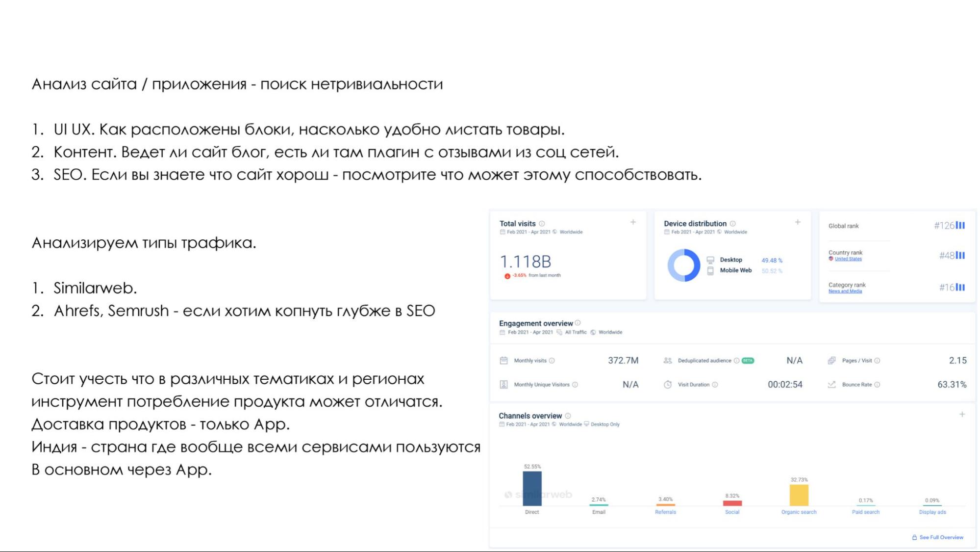Viewport: 980px width, 552px height.
Task: Open the Referrals channel link
Action: coord(665,512)
